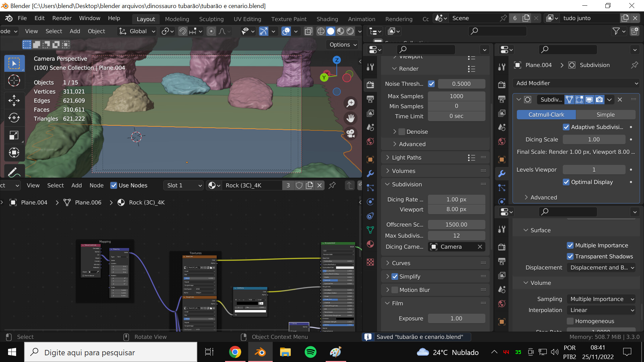Enable Optimal Display checkbox
The width and height of the screenshot is (644, 362).
(x=566, y=182)
